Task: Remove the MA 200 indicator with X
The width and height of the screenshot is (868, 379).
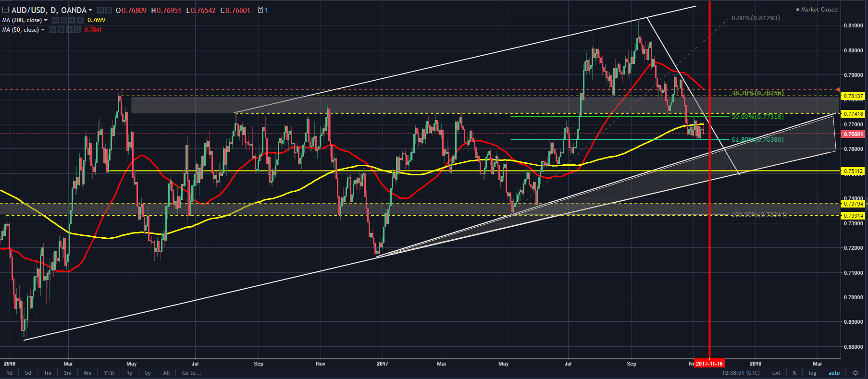Action: [80, 20]
